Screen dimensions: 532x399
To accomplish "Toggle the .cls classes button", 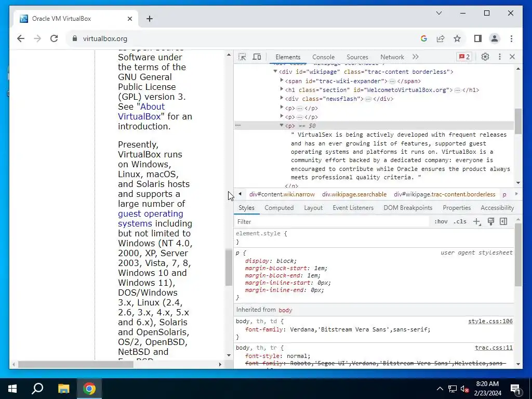I will click(x=460, y=221).
